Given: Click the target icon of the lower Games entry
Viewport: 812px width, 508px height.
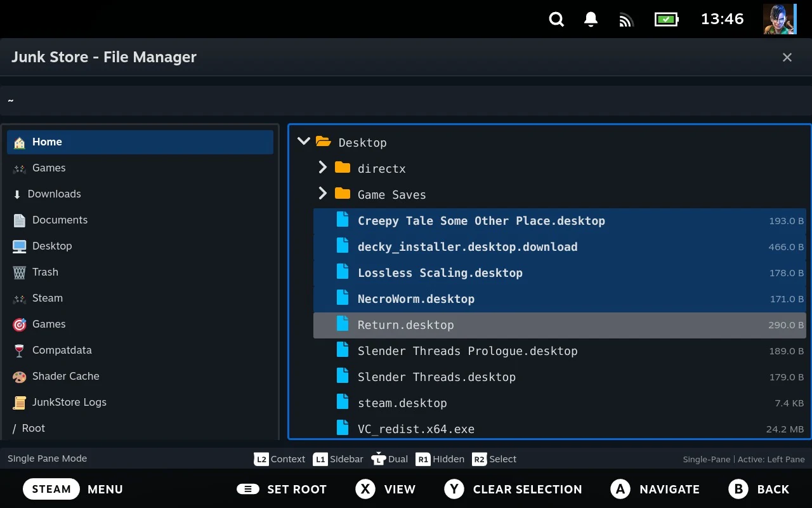Looking at the screenshot, I should pos(20,324).
